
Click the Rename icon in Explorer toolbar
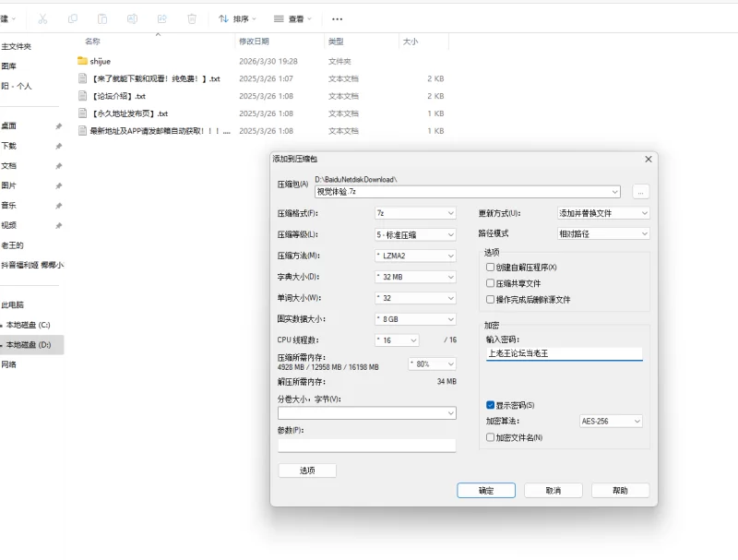[132, 18]
